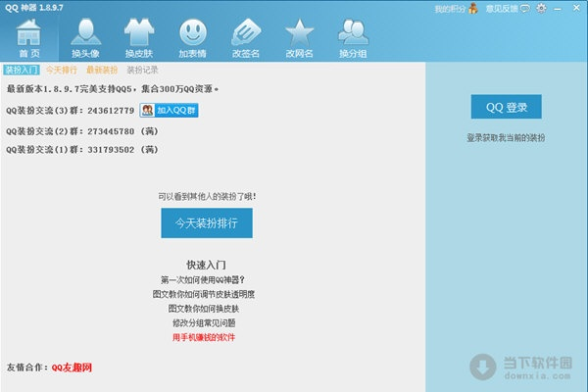Viewport: 588px width, 392px height.
Task: Open red 用手机赚钱的软件 link
Action: click(x=204, y=337)
